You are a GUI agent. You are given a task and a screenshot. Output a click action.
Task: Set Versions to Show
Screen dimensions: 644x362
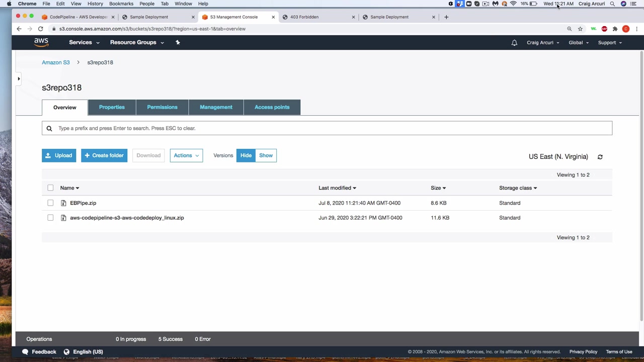click(266, 155)
